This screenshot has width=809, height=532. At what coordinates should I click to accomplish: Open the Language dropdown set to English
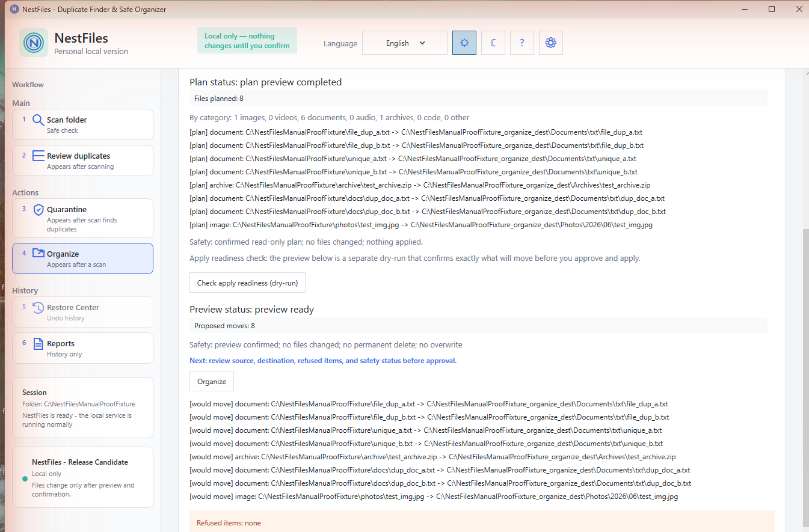pos(405,43)
